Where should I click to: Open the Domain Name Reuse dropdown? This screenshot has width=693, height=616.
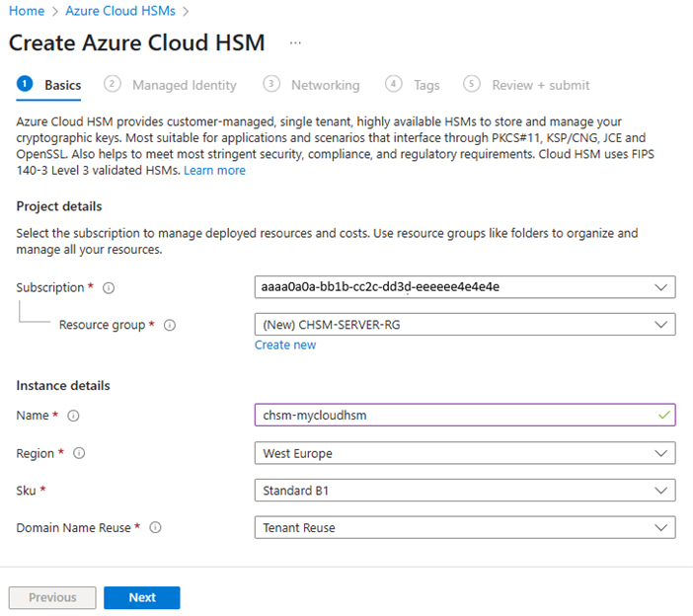click(464, 528)
